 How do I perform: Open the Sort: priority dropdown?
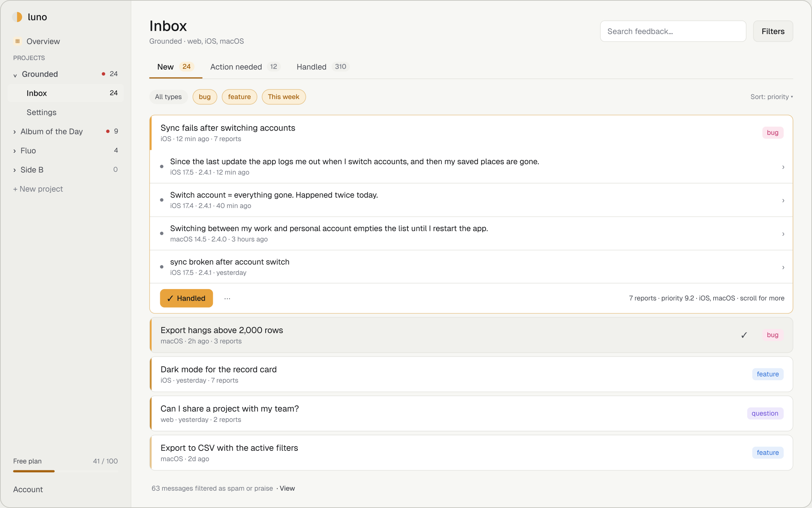pos(771,97)
